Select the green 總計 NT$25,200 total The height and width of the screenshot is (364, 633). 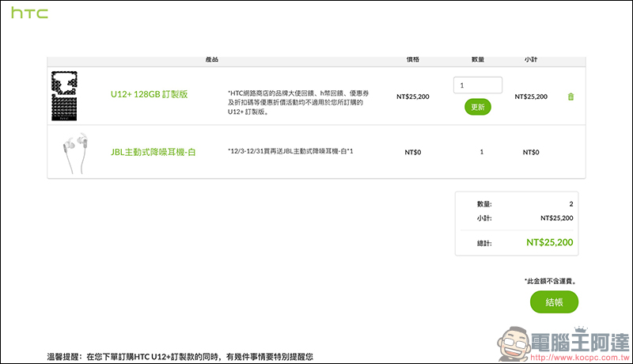click(549, 242)
